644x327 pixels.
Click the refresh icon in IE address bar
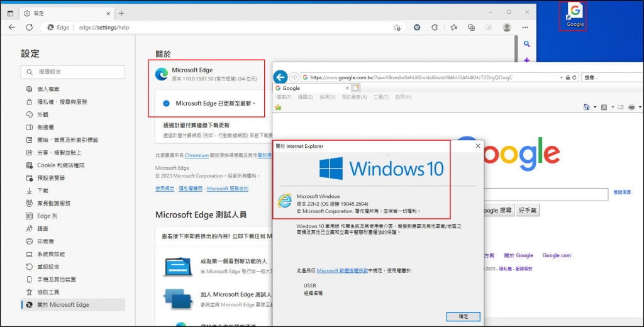click(x=575, y=77)
